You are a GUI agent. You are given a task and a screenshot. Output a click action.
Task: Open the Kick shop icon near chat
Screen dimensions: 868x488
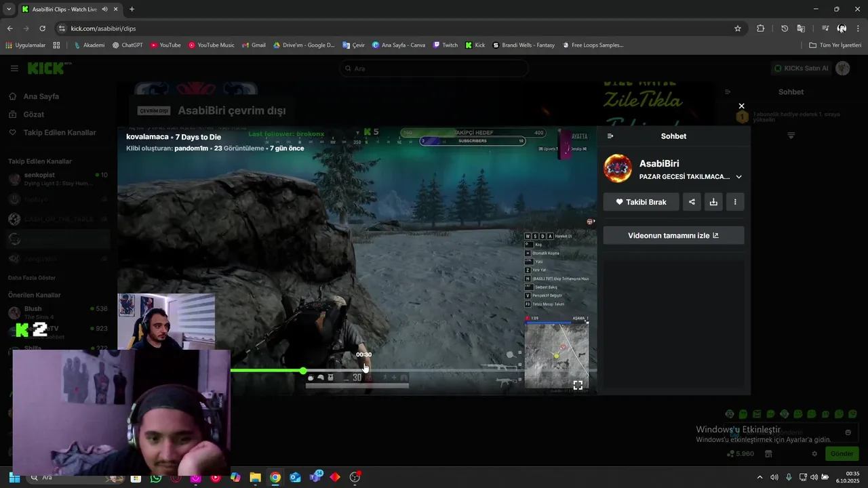tap(768, 453)
